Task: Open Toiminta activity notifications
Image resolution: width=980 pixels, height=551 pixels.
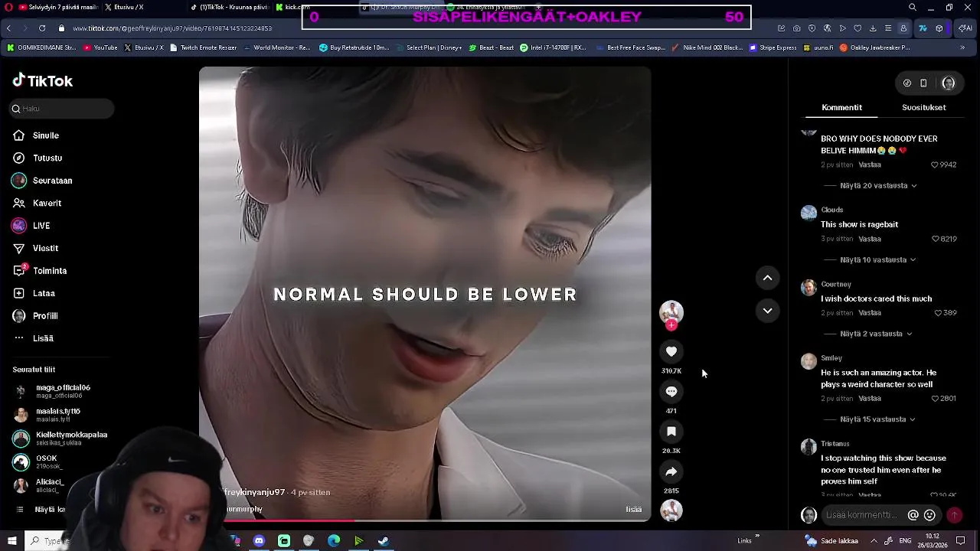Action: tap(40, 271)
